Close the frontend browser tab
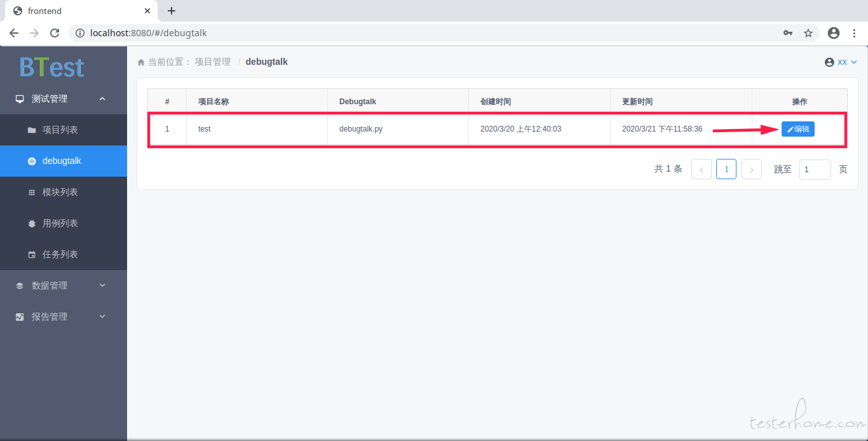The width and height of the screenshot is (868, 441). point(147,11)
